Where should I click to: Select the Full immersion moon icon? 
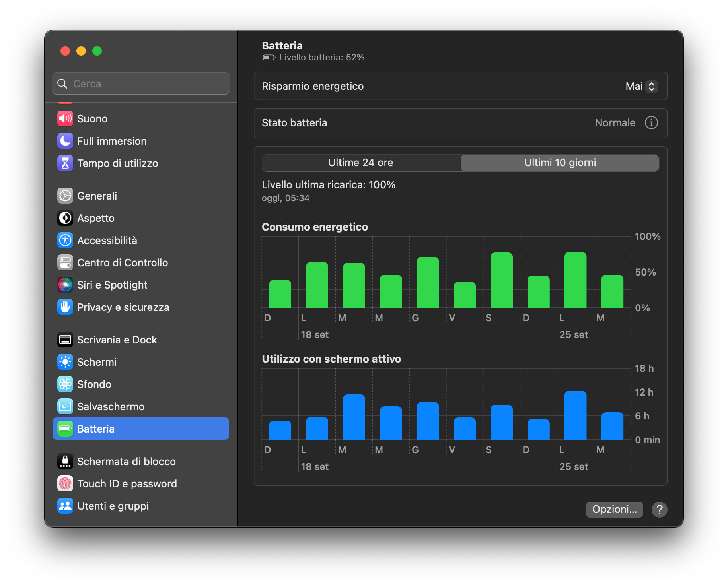point(65,141)
